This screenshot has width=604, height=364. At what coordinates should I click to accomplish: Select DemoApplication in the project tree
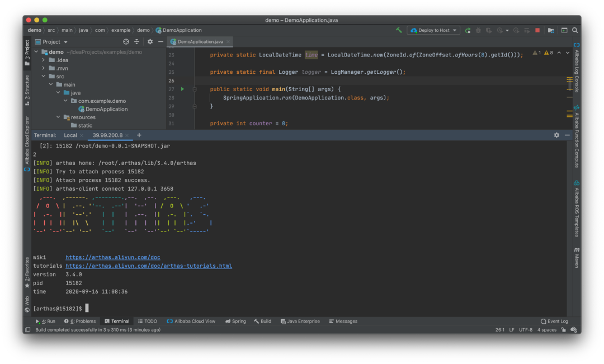tap(106, 109)
